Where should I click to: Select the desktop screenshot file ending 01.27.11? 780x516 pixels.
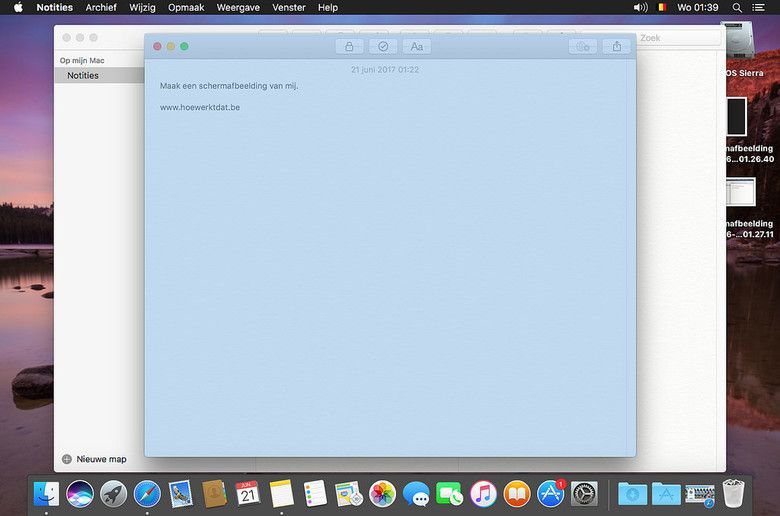click(x=741, y=192)
